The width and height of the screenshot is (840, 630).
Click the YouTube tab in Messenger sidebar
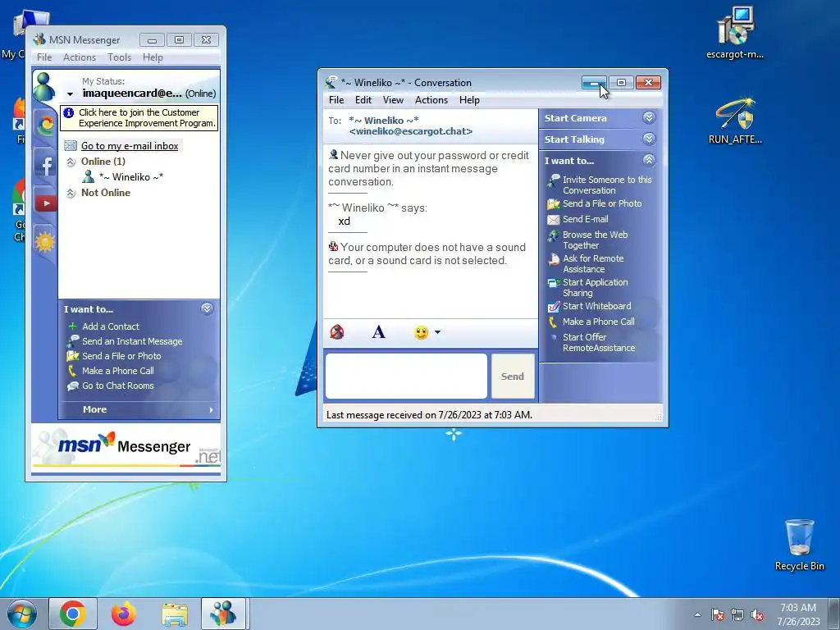coord(46,203)
